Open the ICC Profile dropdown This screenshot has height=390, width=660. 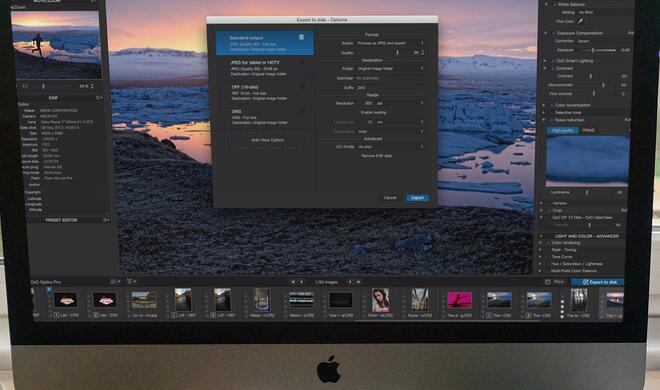[390, 147]
